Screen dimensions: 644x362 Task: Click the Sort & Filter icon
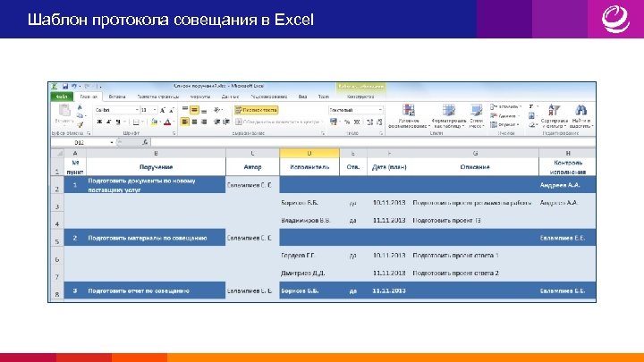554,110
